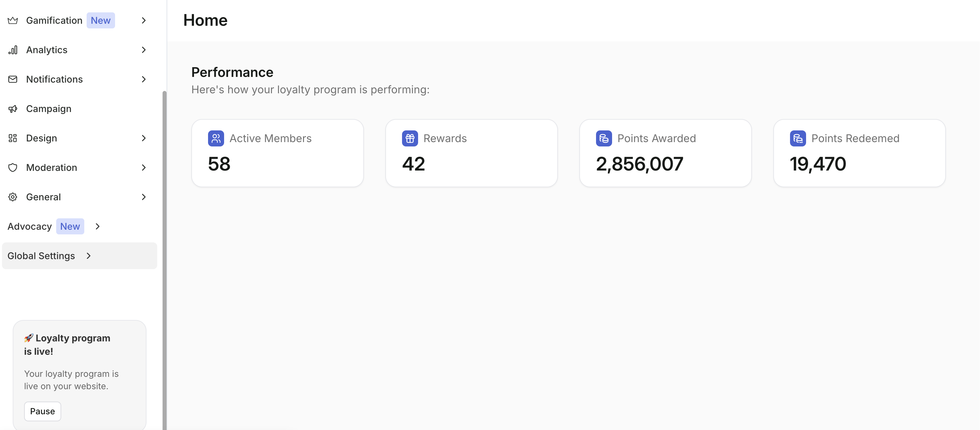Click the Points Awarded coins icon

click(x=604, y=138)
